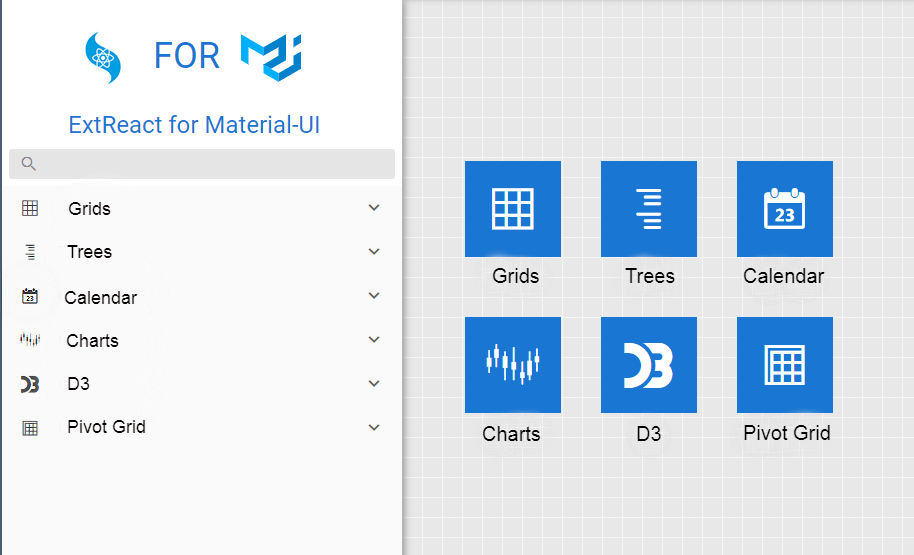Click the Pivot Grid icon in sidebar

pyautogui.click(x=30, y=428)
